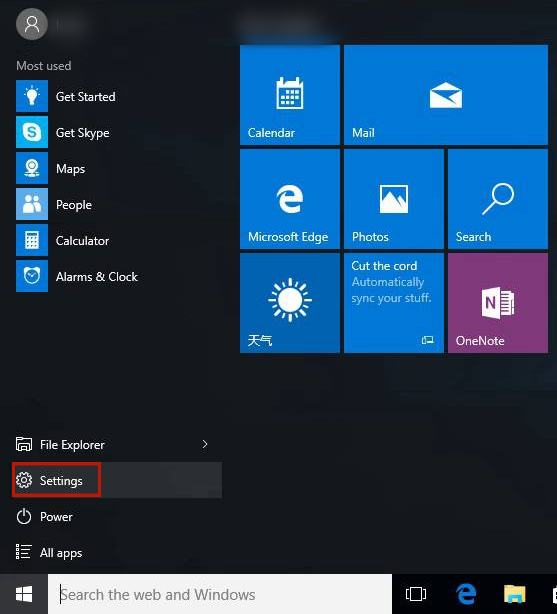The image size is (557, 614).
Task: Open the Cut the cord sync tile
Action: [394, 303]
